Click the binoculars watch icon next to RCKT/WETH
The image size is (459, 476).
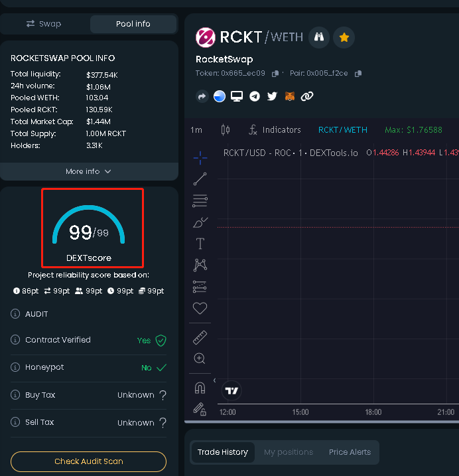click(x=319, y=37)
